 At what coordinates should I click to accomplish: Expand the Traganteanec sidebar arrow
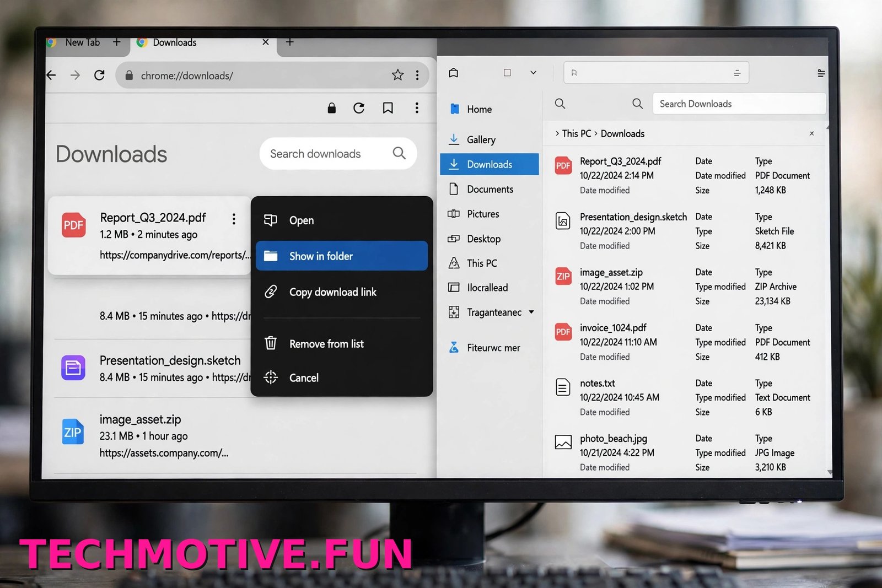(x=531, y=312)
